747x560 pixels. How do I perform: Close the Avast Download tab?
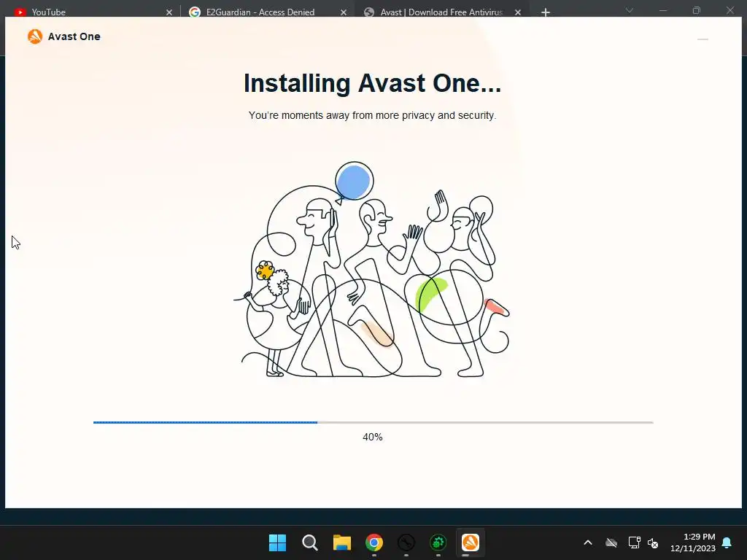(x=518, y=12)
